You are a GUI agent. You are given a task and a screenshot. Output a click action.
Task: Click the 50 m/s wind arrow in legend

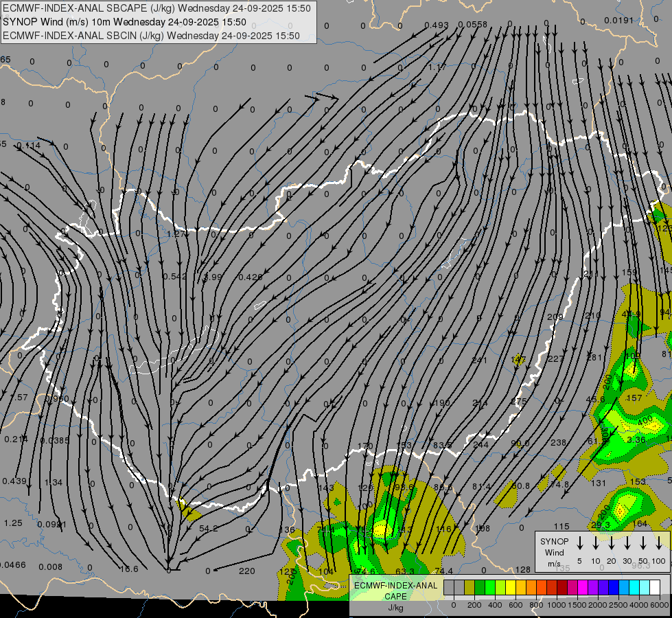(x=643, y=543)
